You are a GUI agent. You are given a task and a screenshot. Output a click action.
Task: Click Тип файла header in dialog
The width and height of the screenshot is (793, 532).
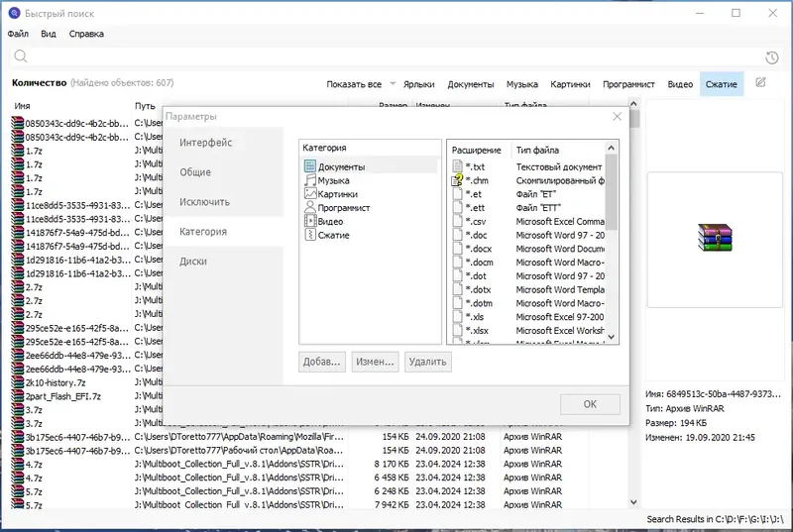click(x=537, y=150)
